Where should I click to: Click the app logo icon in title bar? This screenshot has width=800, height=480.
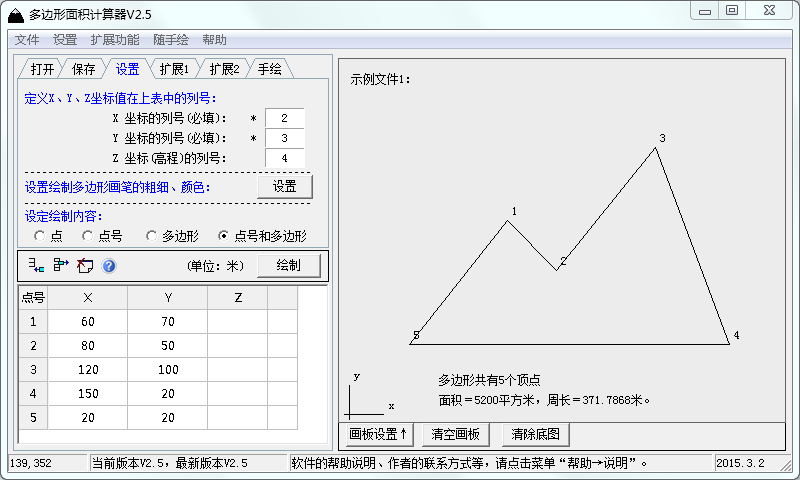pos(15,12)
